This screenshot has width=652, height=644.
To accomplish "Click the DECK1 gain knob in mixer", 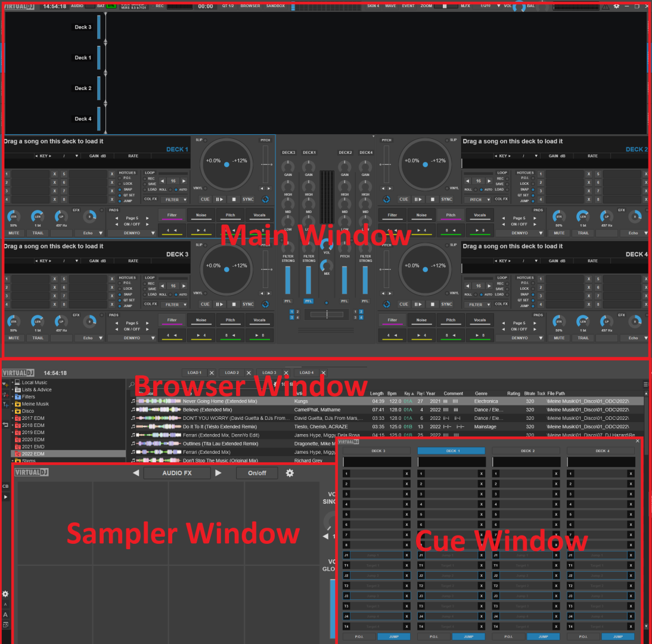I will (309, 167).
